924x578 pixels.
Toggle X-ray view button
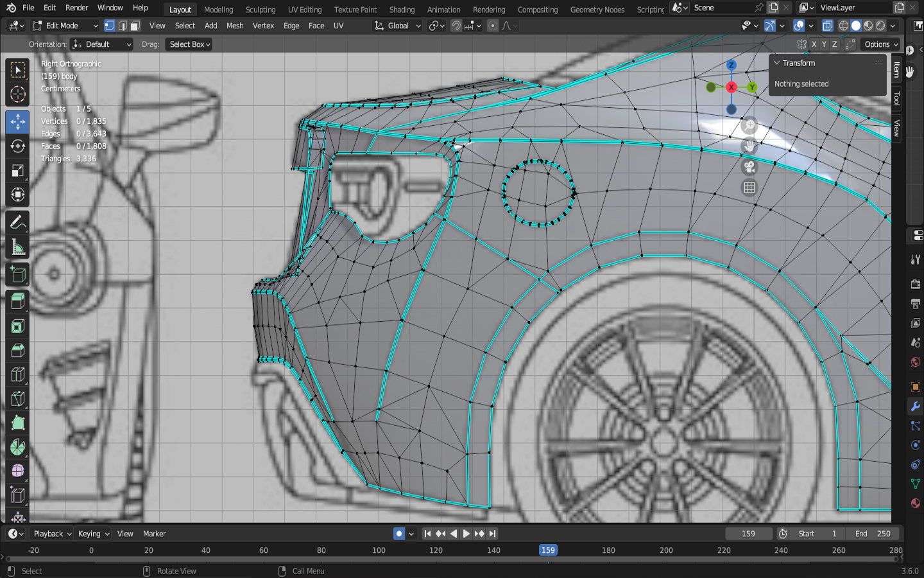tap(828, 26)
